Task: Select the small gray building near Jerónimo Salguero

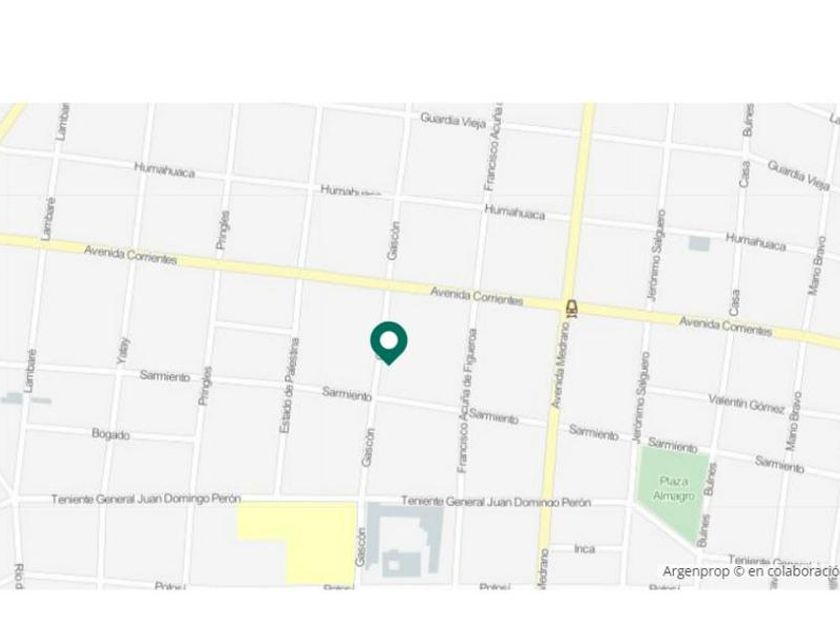Action: (699, 244)
